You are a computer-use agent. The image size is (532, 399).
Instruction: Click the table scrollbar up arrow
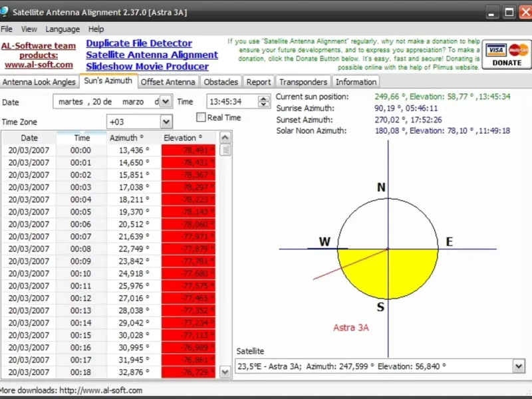[225, 138]
